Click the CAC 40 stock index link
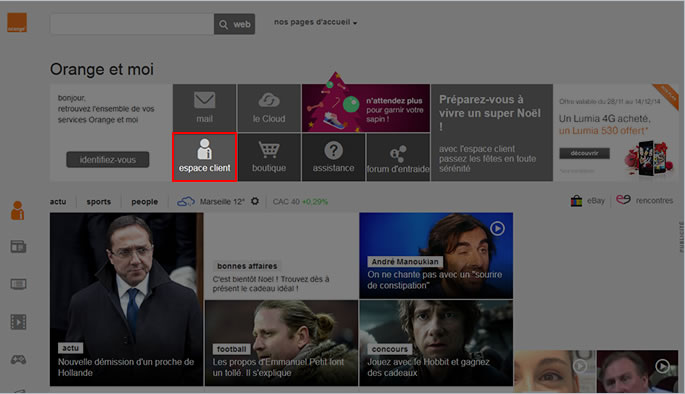Viewport: 685px width, 394px height. (x=300, y=201)
